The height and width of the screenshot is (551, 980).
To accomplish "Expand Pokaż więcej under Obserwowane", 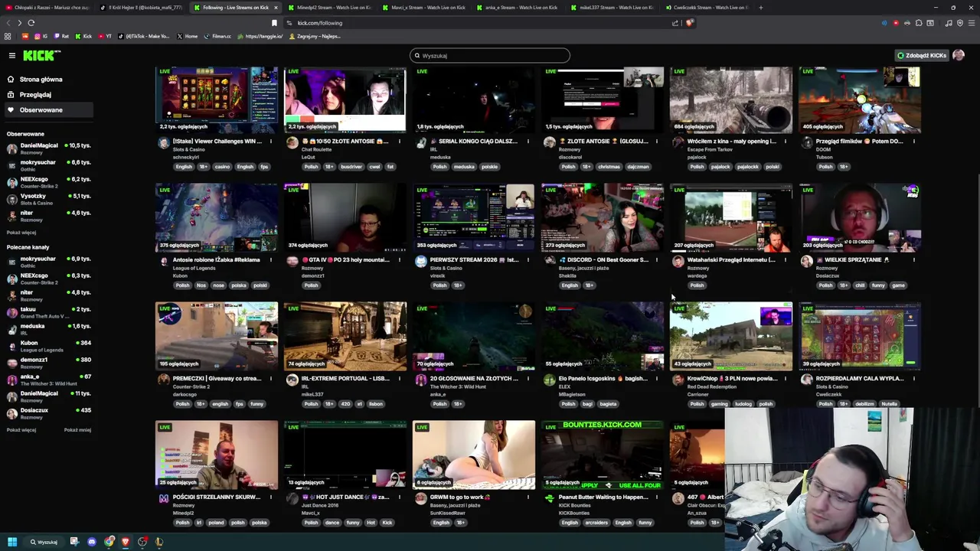I will pyautogui.click(x=21, y=232).
